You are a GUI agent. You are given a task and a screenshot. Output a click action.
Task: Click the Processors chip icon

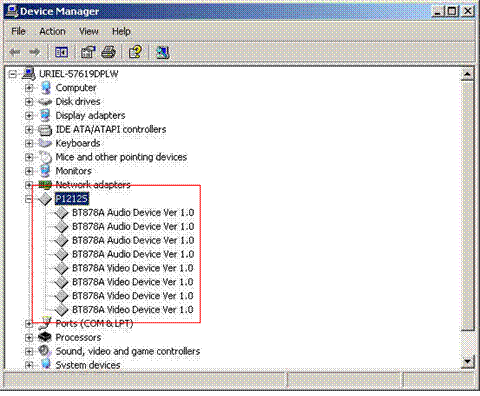point(45,337)
